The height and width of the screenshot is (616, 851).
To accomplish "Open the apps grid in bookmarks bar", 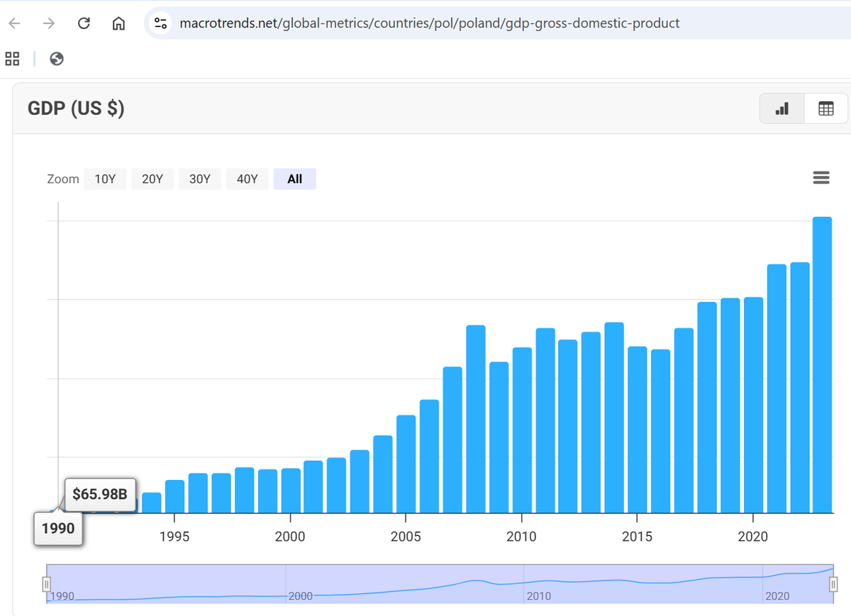I will [12, 59].
